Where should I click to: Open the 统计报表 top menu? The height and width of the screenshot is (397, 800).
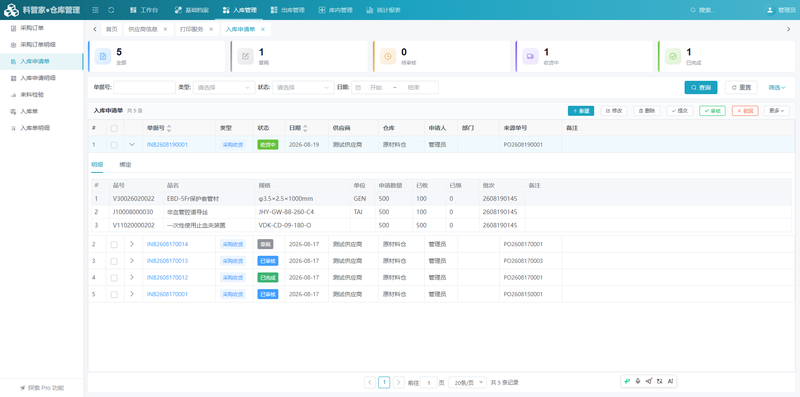[383, 10]
